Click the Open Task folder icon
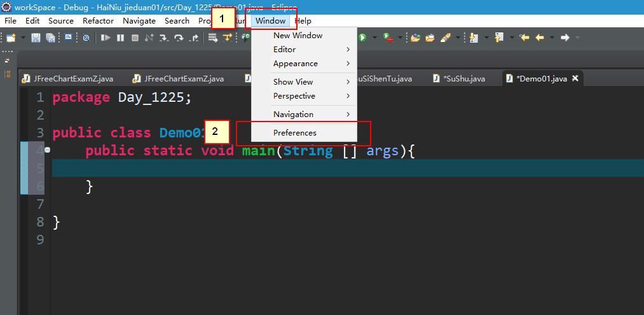 point(430,38)
